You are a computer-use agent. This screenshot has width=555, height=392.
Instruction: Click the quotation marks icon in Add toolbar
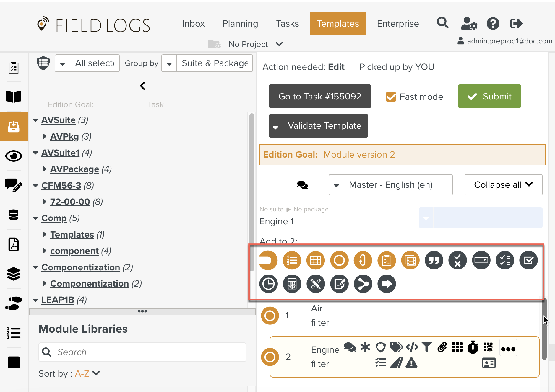point(434,260)
